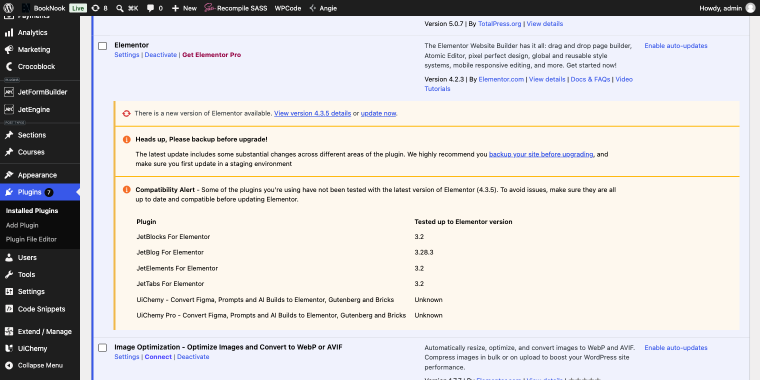
Task: Go to Installed Plugins submenu
Action: click(x=32, y=211)
